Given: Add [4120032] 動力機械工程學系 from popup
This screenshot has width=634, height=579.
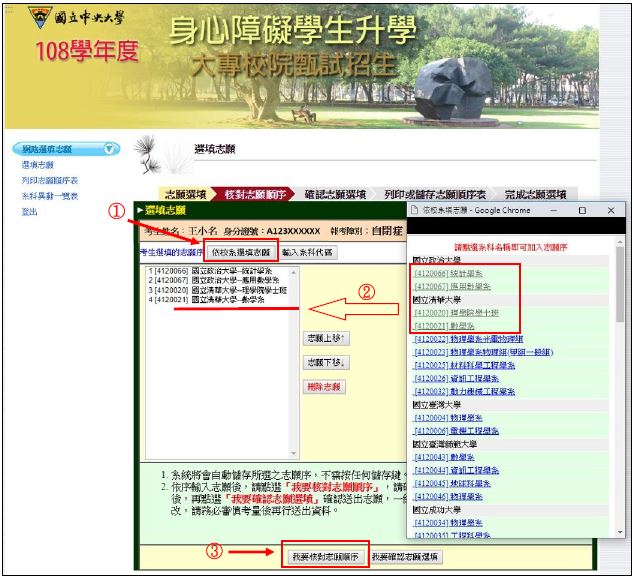Looking at the screenshot, I should (x=465, y=391).
